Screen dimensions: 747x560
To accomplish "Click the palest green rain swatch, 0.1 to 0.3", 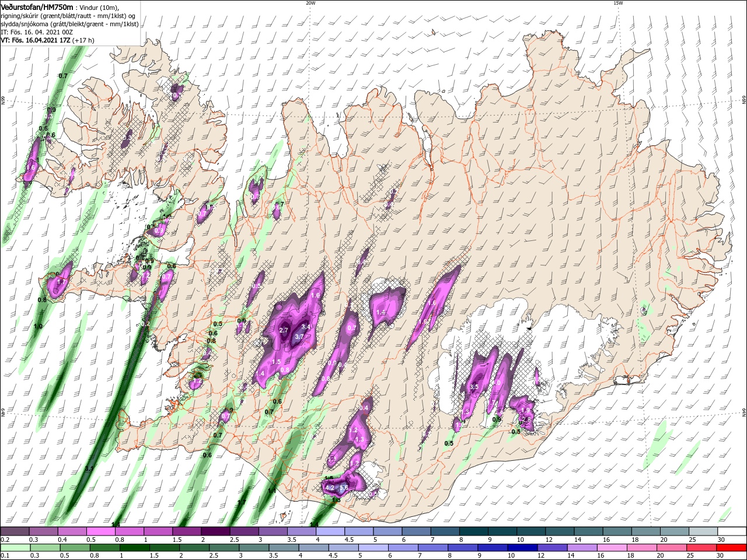I will (x=16, y=548).
